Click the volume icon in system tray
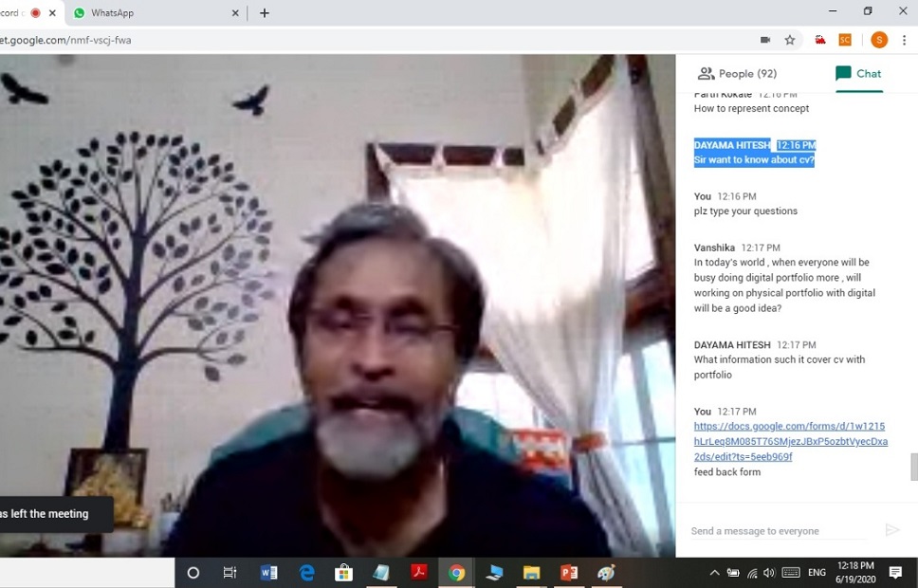 (768, 573)
